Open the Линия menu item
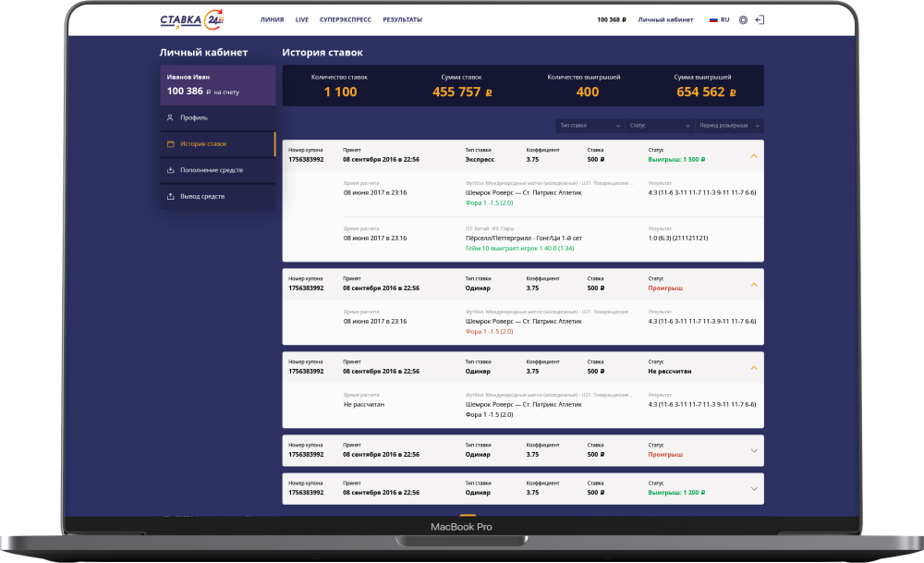Viewport: 924px width, 563px height. pos(273,19)
